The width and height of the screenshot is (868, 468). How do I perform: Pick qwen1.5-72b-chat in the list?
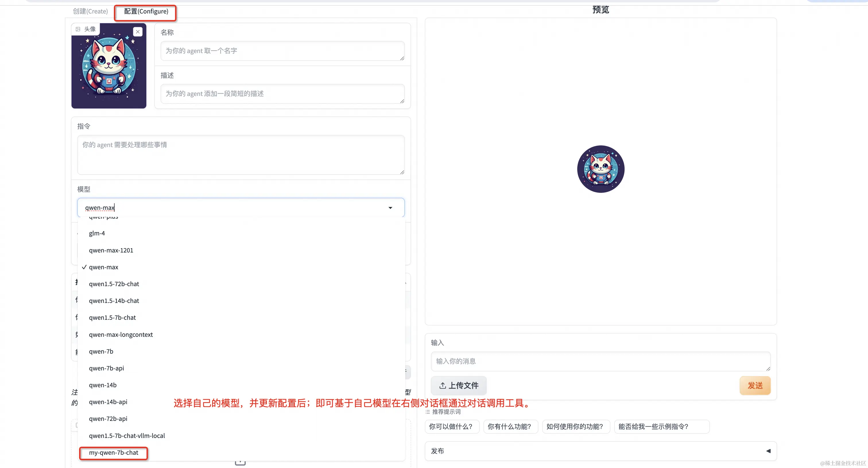(114, 284)
